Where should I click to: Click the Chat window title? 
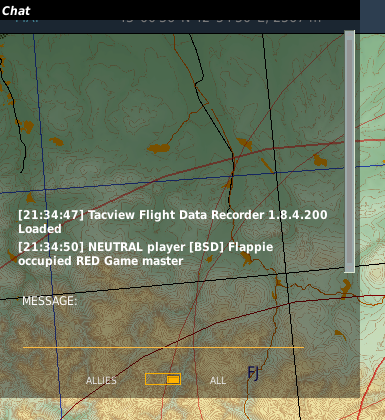click(x=16, y=11)
